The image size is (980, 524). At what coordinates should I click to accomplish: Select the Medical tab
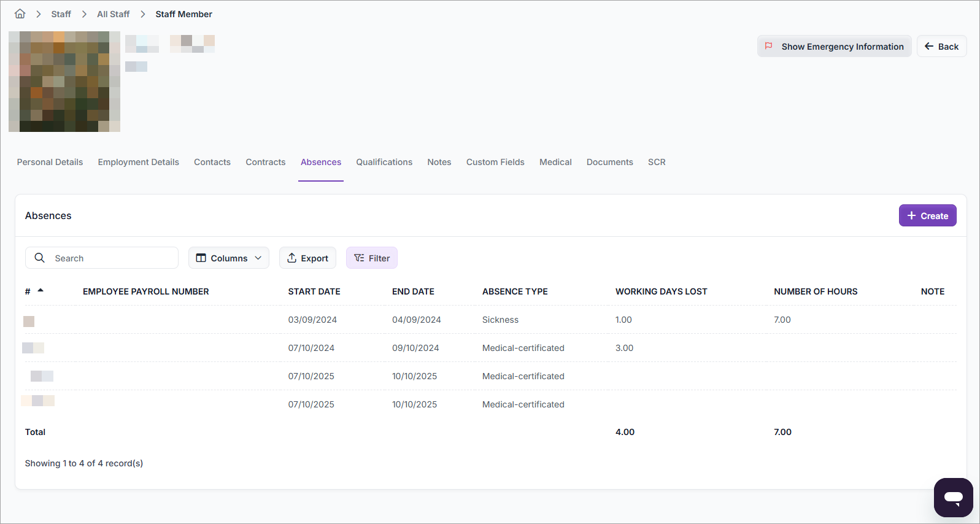(x=555, y=162)
